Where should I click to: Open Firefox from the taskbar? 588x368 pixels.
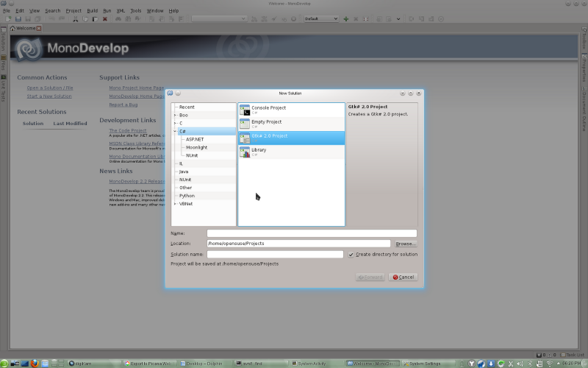tap(35, 364)
